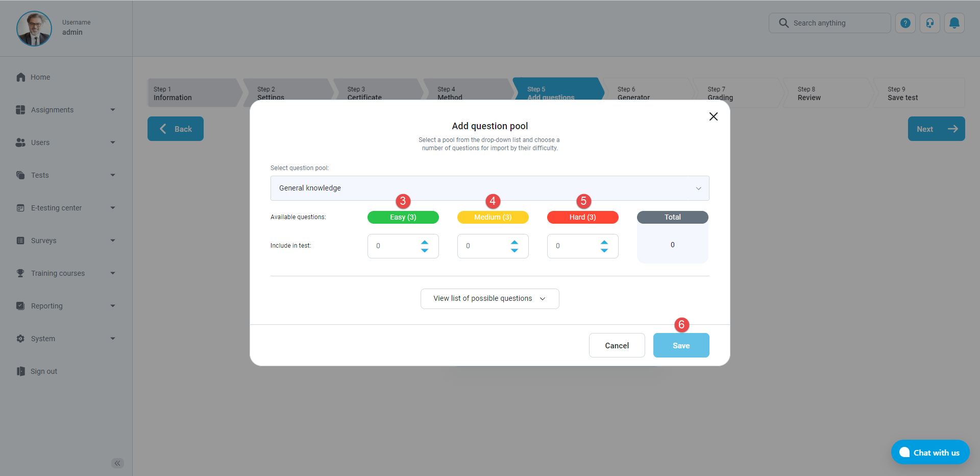Save the question pool selection

click(681, 346)
